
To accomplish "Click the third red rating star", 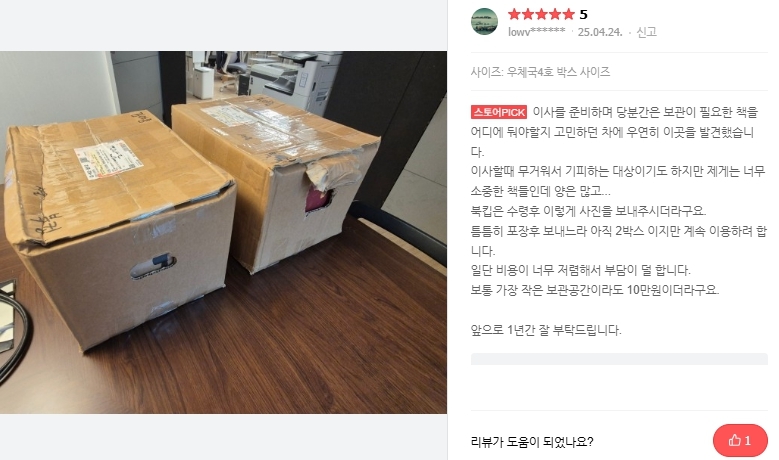I will click(x=542, y=14).
